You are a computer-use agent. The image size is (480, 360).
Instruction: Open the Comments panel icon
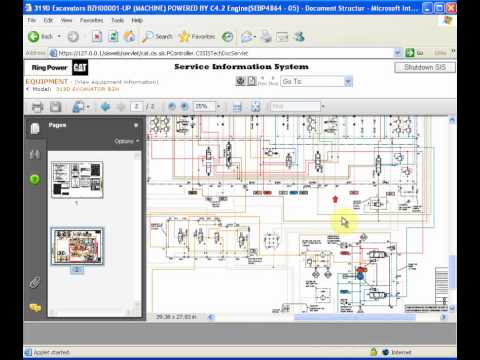coord(35,307)
